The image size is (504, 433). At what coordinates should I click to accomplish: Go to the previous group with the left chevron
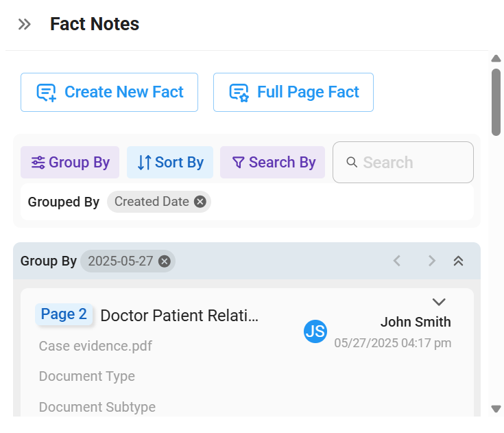397,261
